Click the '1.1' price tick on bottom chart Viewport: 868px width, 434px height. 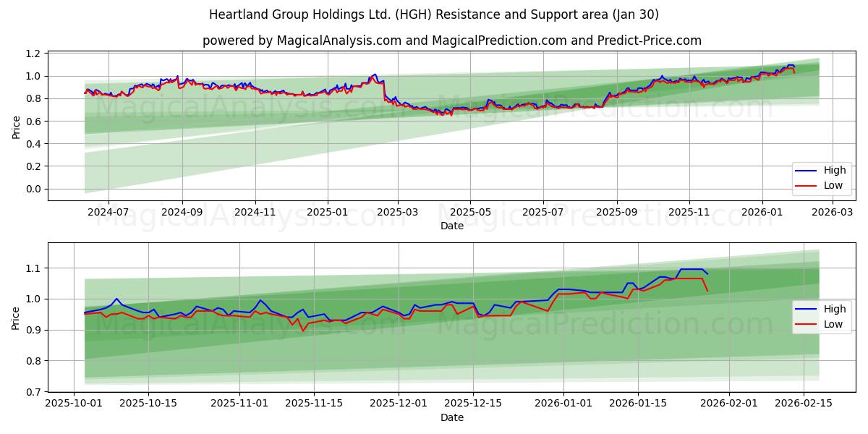pyautogui.click(x=34, y=268)
